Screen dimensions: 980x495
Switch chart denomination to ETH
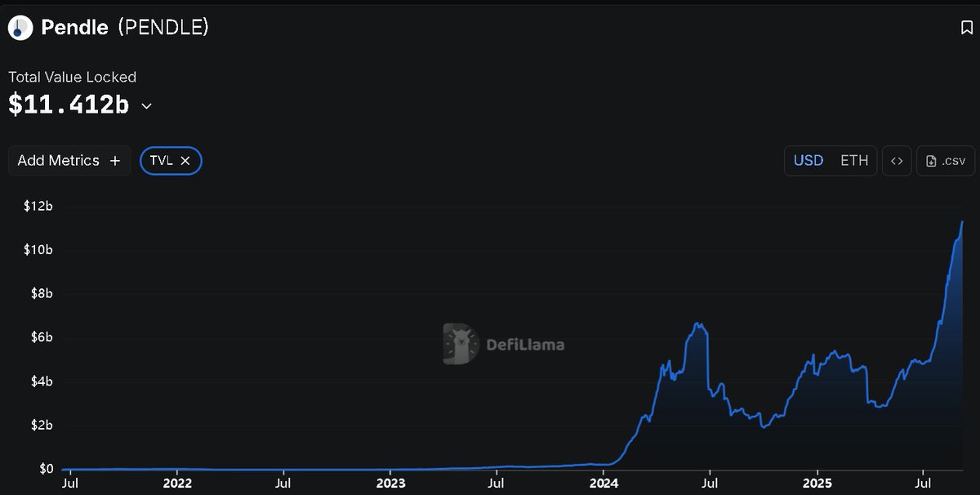[x=854, y=161]
